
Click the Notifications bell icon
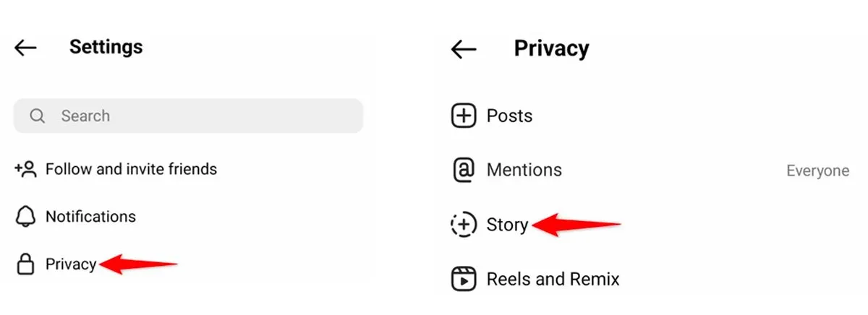[x=25, y=217]
